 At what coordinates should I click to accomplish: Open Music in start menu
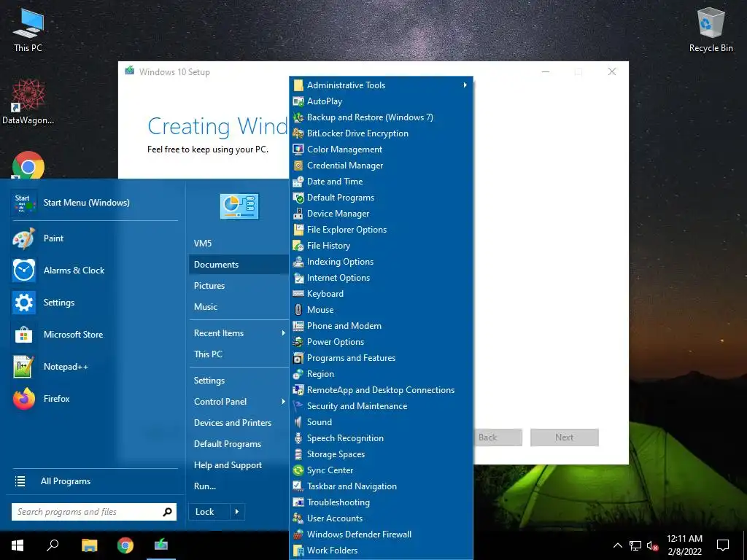tap(239, 307)
